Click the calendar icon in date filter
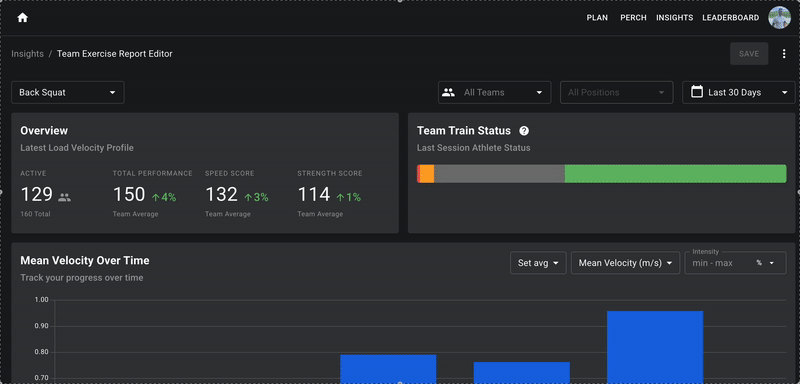 tap(696, 92)
